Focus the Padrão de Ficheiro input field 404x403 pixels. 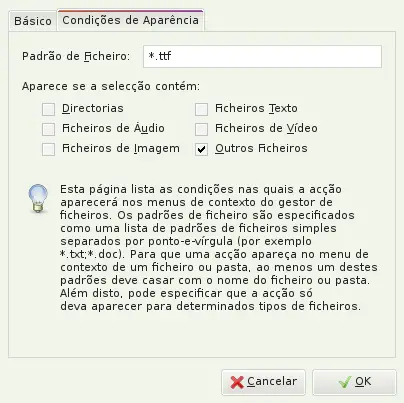pyautogui.click(x=262, y=56)
